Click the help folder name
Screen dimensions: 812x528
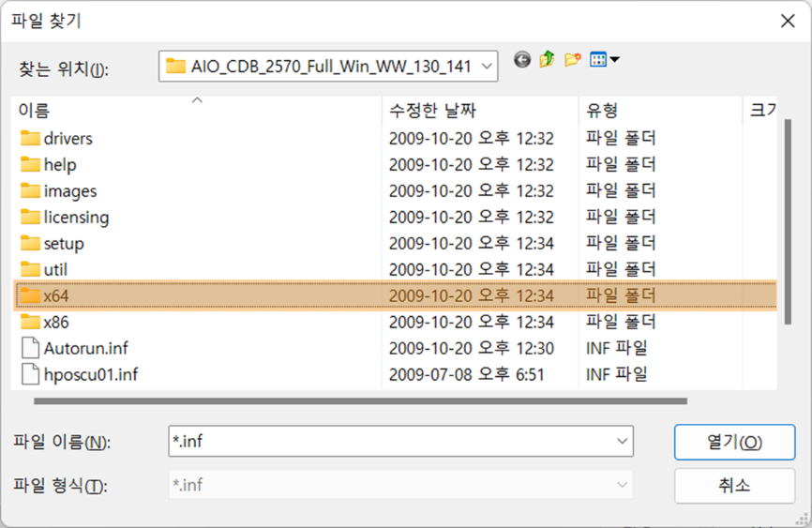pyautogui.click(x=60, y=165)
